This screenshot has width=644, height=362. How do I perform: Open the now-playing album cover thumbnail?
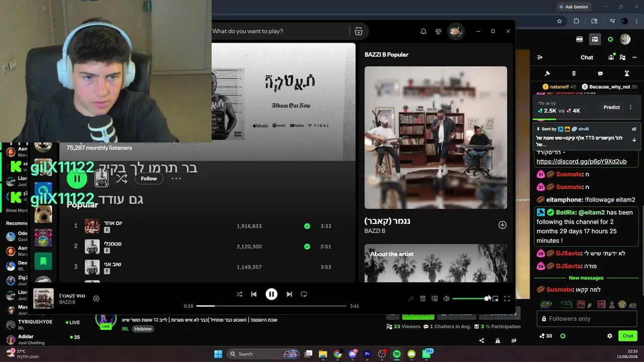43,299
